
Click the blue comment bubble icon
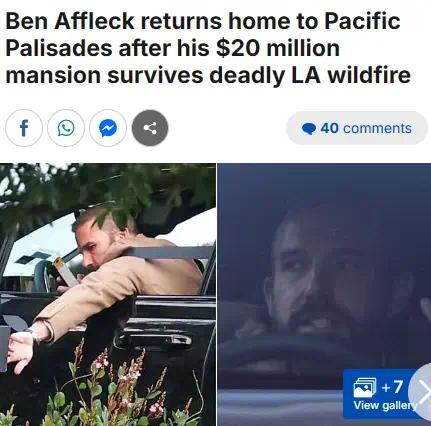click(x=309, y=129)
